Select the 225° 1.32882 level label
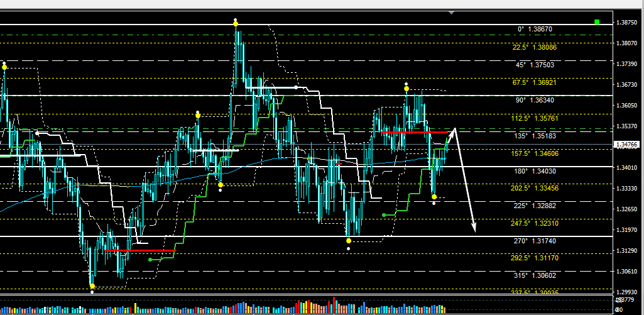The width and height of the screenshot is (644, 315). pyautogui.click(x=535, y=206)
